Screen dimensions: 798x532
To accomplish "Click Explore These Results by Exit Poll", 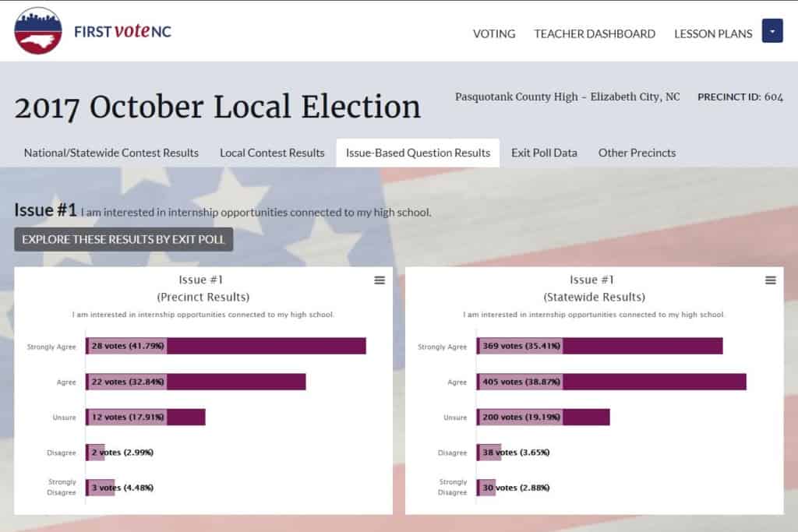I will [x=123, y=239].
